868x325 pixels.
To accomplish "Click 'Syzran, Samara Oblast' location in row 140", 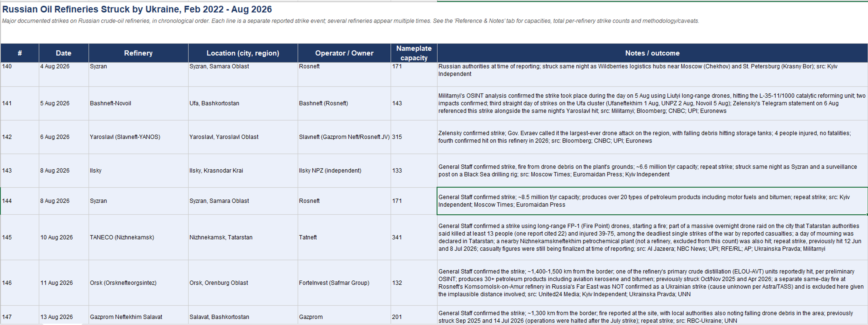I will click(x=243, y=75).
